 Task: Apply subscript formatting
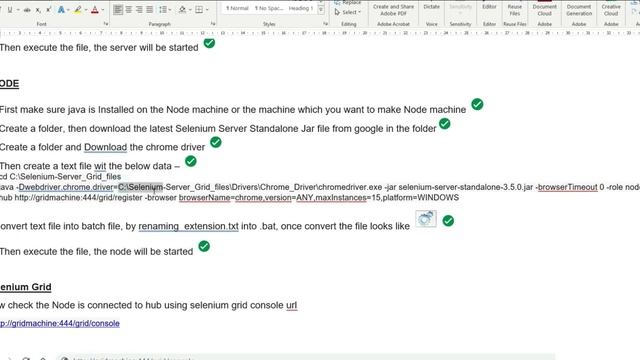(38, 10)
